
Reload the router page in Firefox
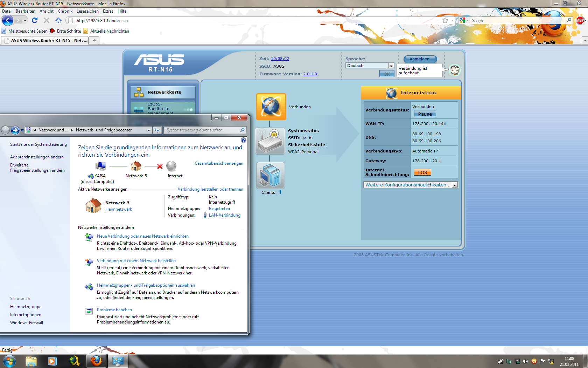point(35,20)
